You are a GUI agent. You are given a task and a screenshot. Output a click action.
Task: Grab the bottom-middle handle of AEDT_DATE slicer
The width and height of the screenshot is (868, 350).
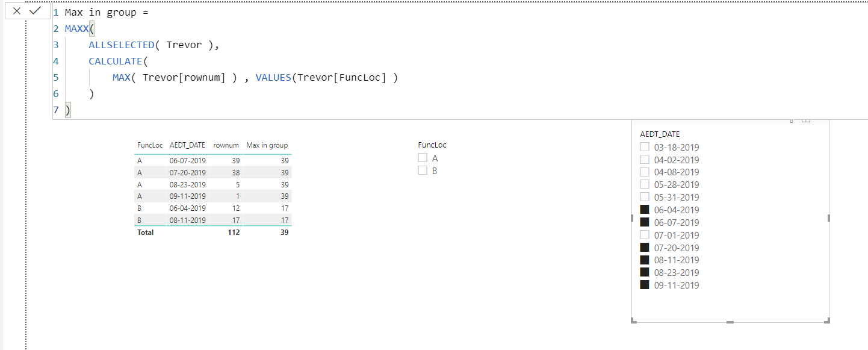click(730, 322)
